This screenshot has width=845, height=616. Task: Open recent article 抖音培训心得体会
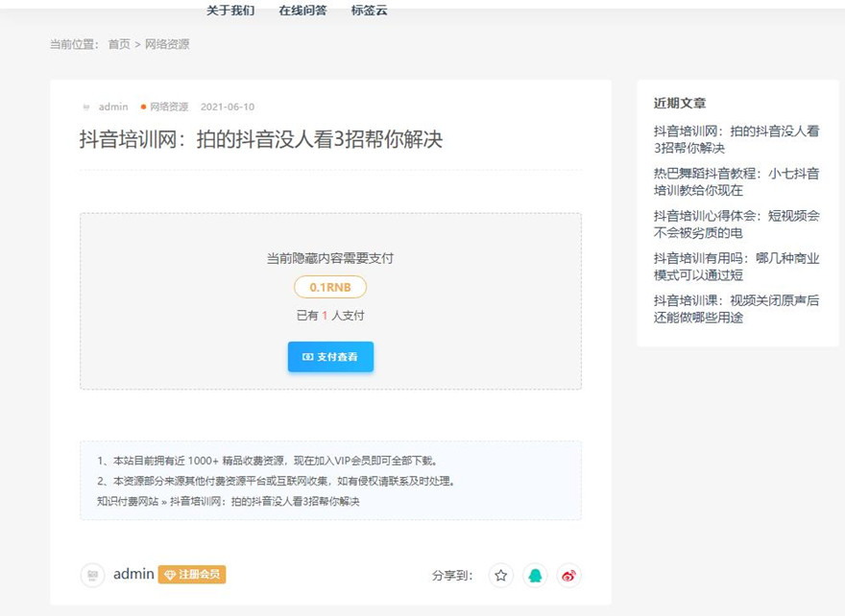(736, 225)
